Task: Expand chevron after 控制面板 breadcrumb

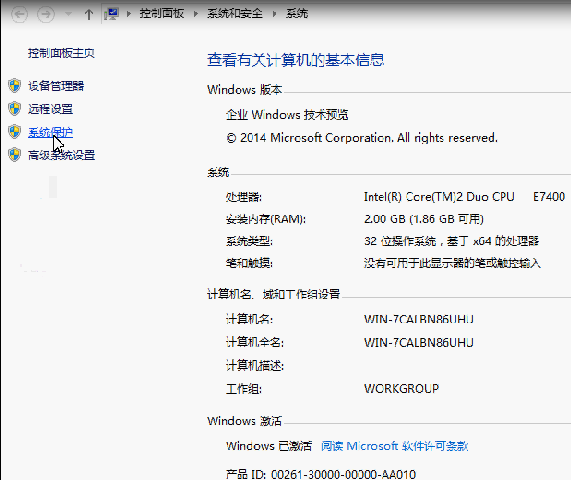Action: [196, 14]
